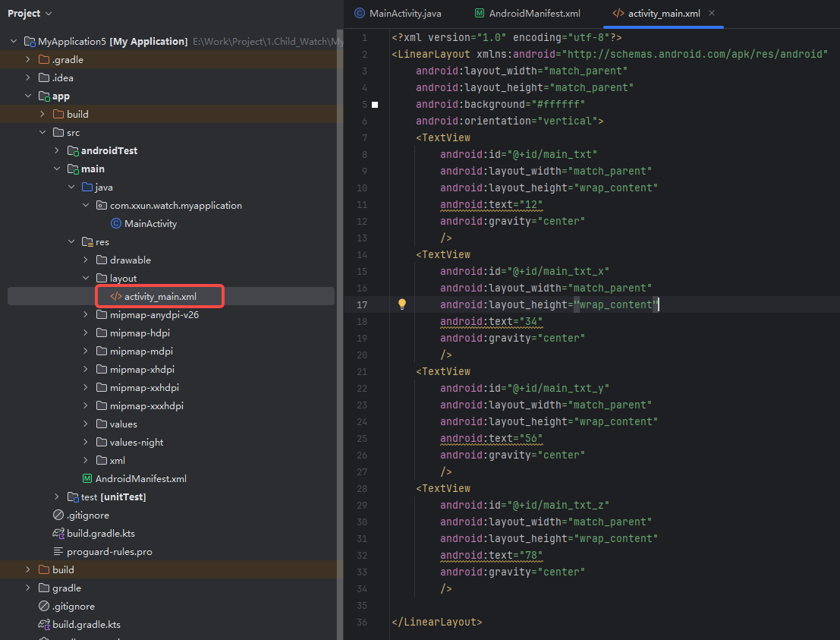Open the Project view dropdown
840x640 pixels.
30,14
